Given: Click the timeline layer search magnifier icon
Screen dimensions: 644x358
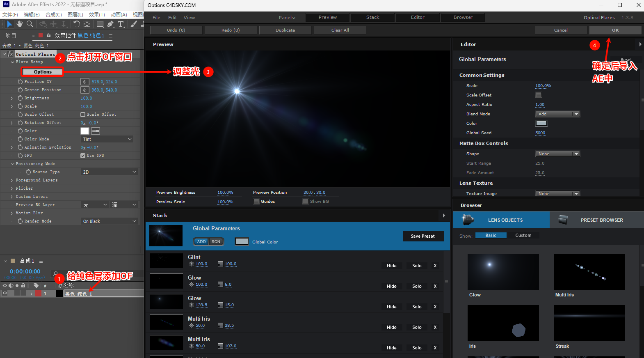Looking at the screenshot, I should (55, 273).
